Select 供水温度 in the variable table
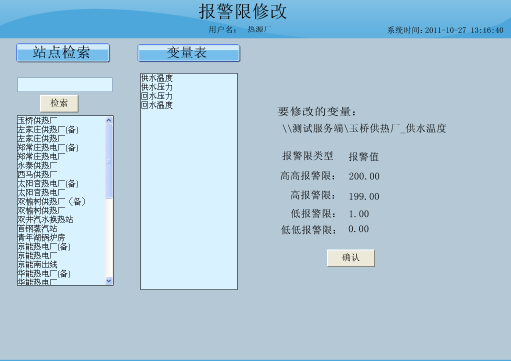This screenshot has width=511, height=361. (157, 78)
